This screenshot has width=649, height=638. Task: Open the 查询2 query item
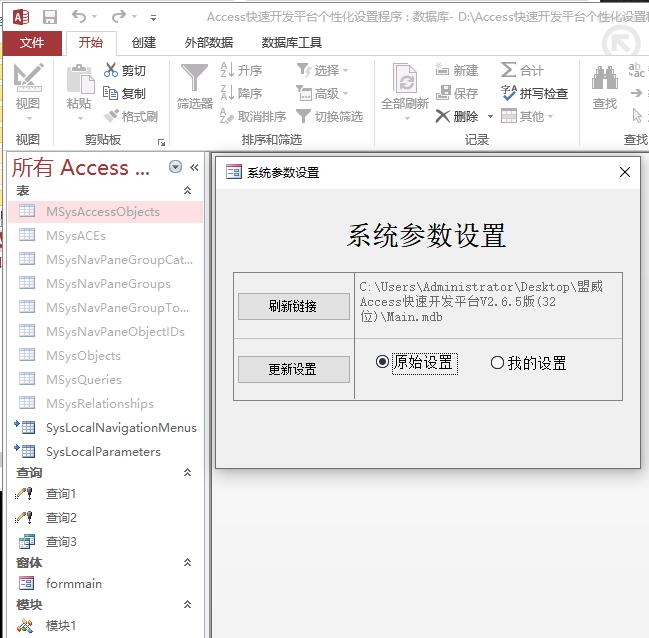[61, 517]
